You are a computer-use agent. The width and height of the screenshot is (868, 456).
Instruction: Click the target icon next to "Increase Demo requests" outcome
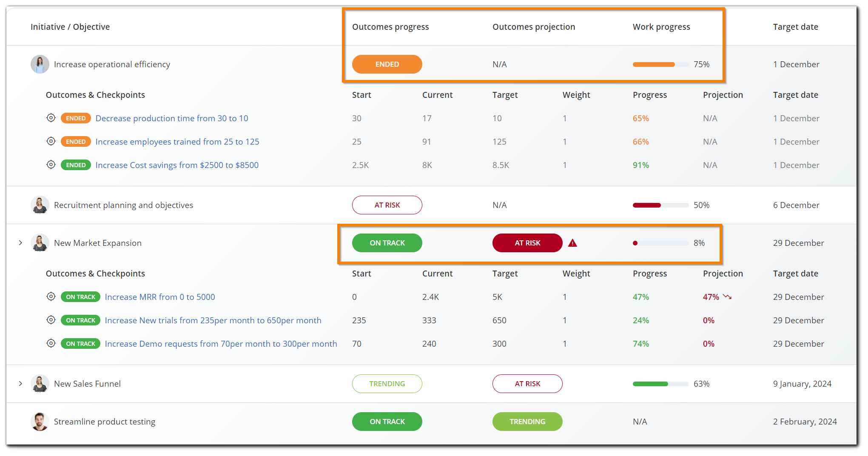tap(51, 343)
